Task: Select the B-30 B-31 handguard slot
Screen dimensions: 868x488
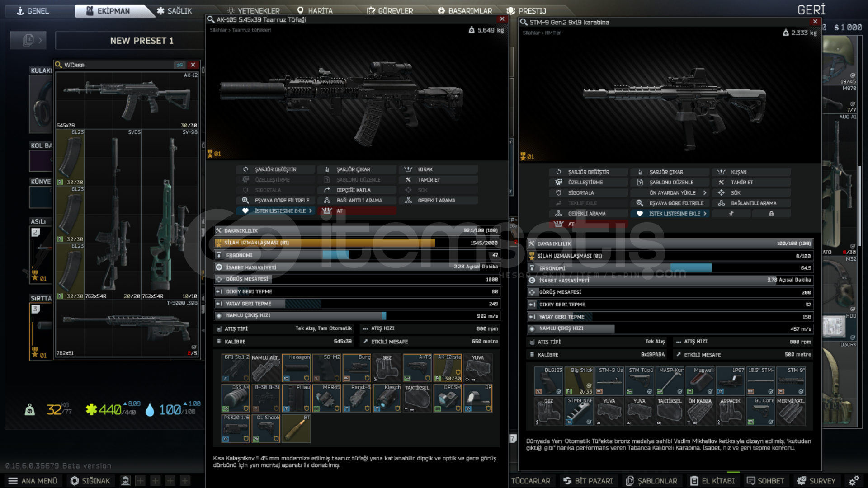Action: pos(266,398)
